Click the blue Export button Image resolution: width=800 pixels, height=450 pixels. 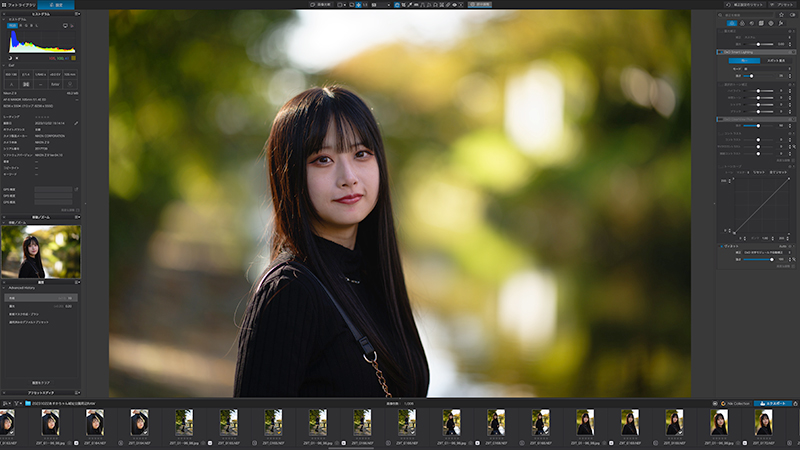click(773, 403)
